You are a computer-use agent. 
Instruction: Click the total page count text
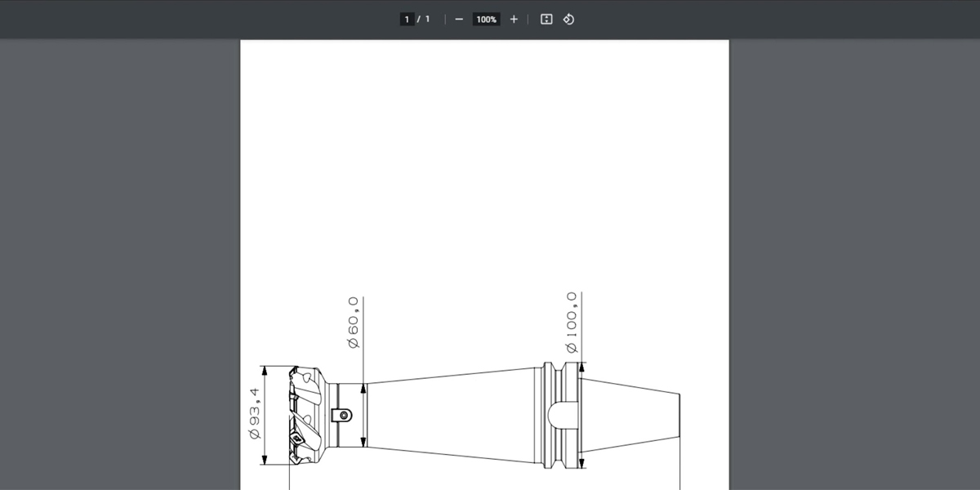click(427, 19)
